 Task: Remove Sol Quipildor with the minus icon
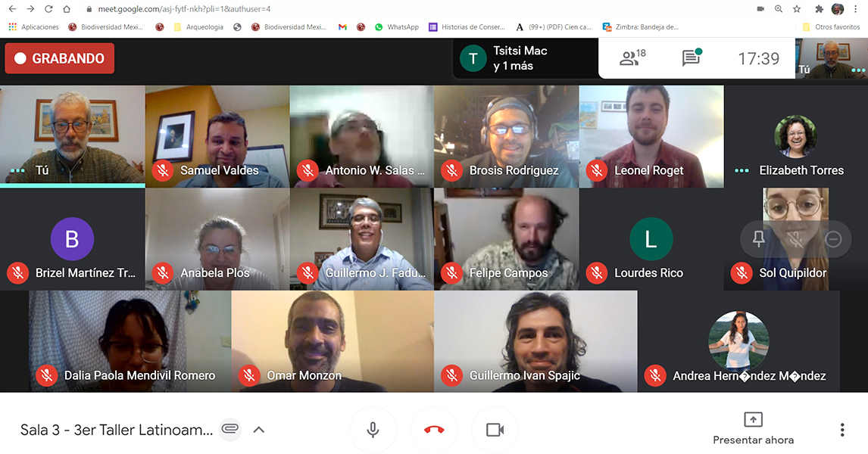833,239
